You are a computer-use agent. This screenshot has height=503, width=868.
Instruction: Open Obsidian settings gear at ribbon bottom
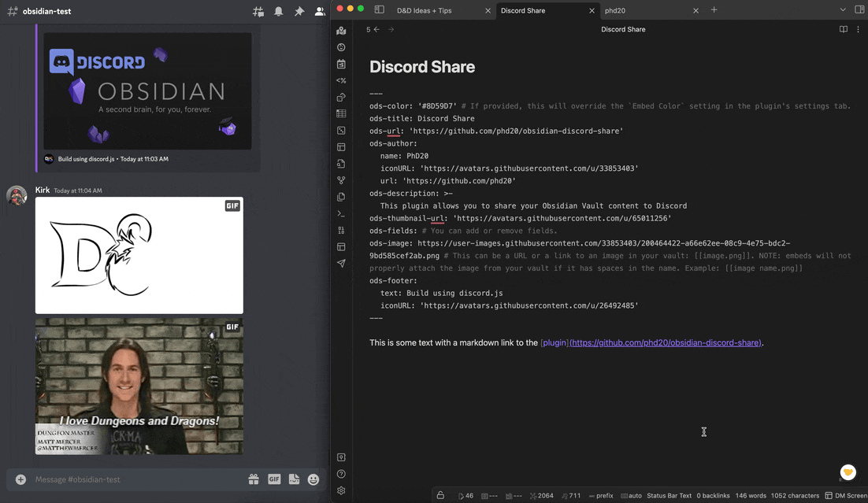pos(341,490)
